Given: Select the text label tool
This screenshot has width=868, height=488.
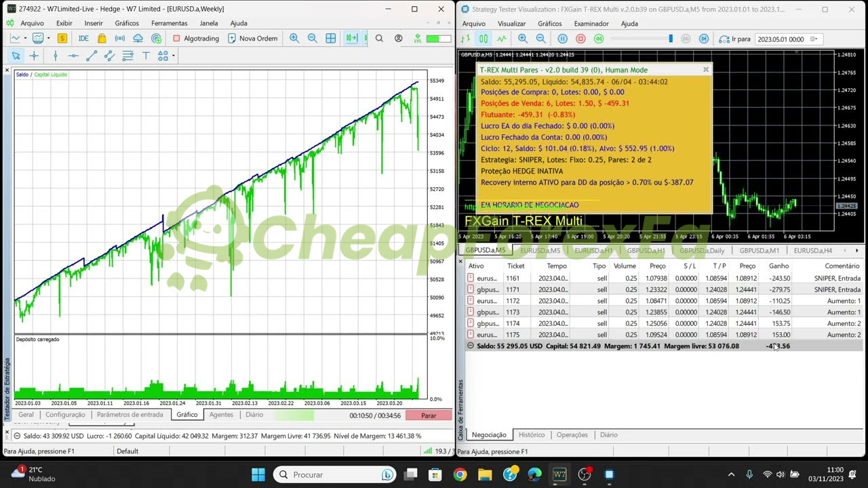Looking at the screenshot, I should [145, 56].
